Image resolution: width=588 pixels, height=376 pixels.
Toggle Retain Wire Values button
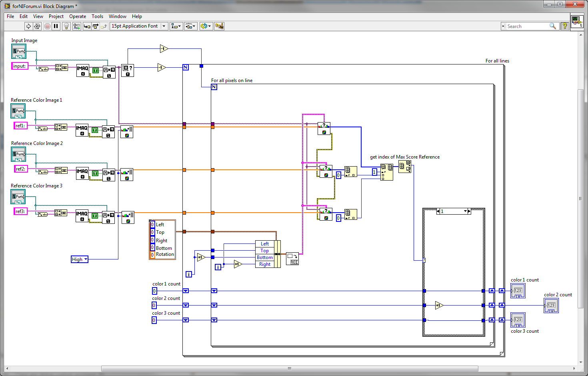coord(77,26)
